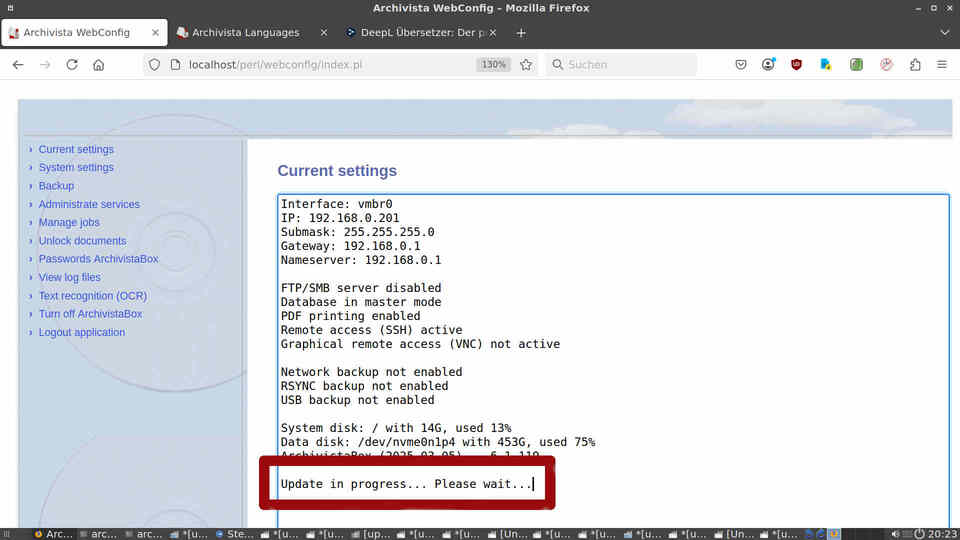The image size is (960, 540).
Task: Click the 'Update in progress... Please wait...' text
Action: pyautogui.click(x=407, y=484)
